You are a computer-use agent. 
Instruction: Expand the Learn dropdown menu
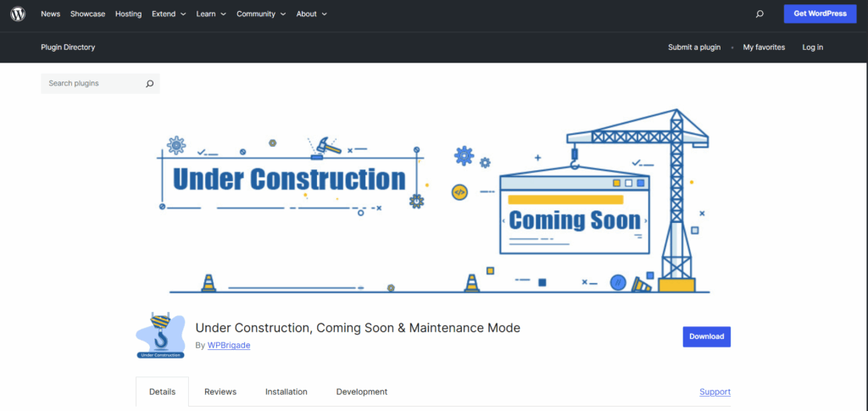[211, 14]
